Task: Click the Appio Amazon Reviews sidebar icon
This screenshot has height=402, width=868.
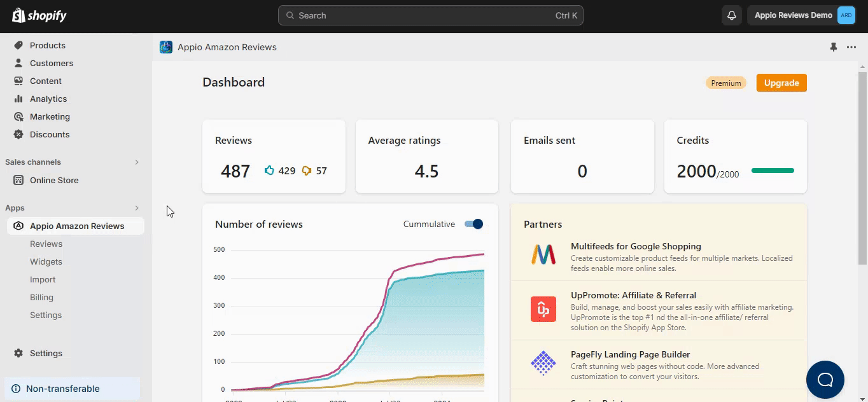Action: pos(18,226)
